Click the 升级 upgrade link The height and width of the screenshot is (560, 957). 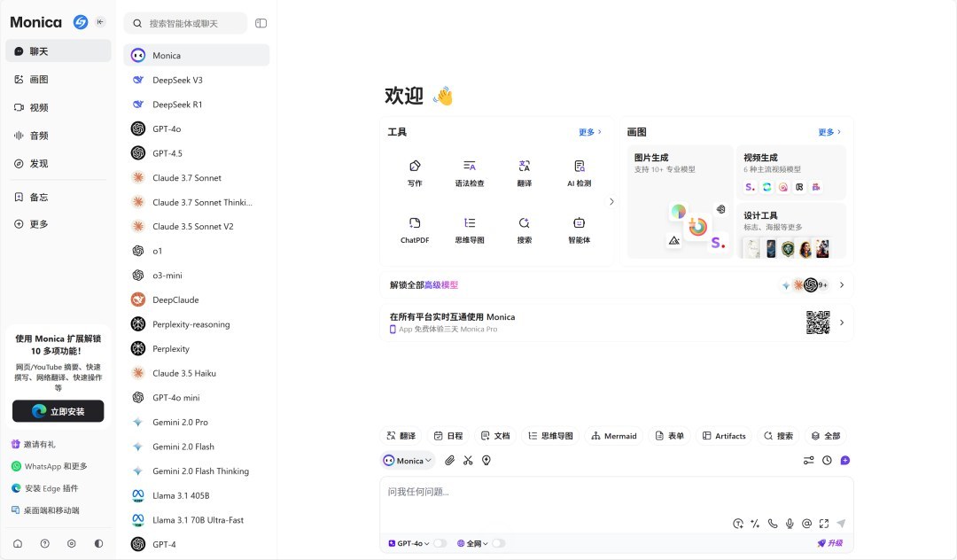pos(830,543)
